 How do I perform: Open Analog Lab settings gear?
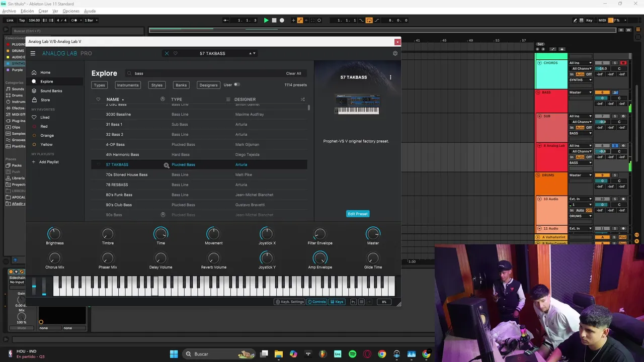tap(395, 53)
